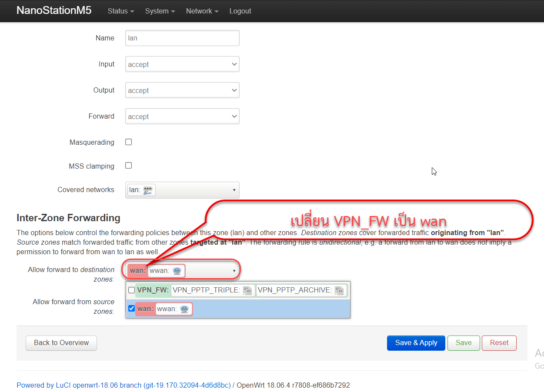Click the Allow forward from source zones label

click(73, 306)
